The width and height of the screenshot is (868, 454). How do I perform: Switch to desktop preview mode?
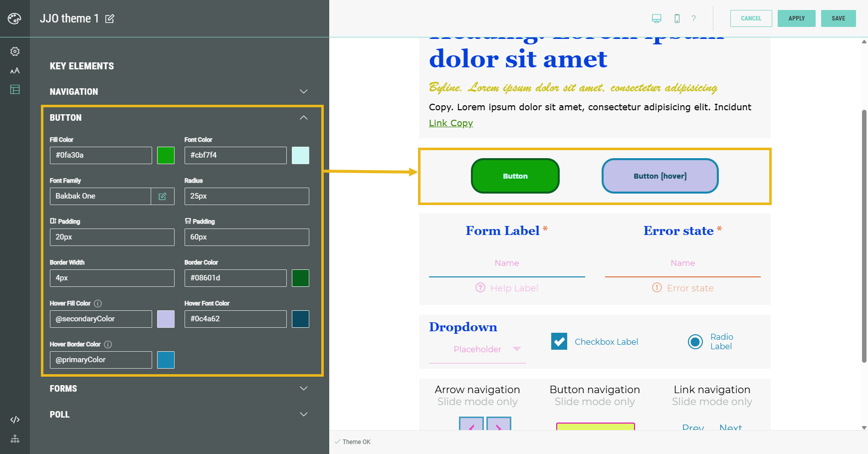(x=656, y=18)
